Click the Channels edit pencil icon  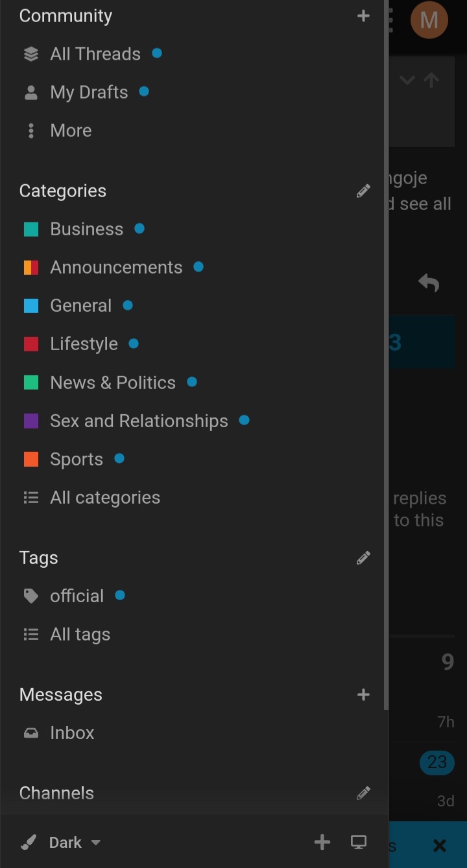[x=363, y=793]
